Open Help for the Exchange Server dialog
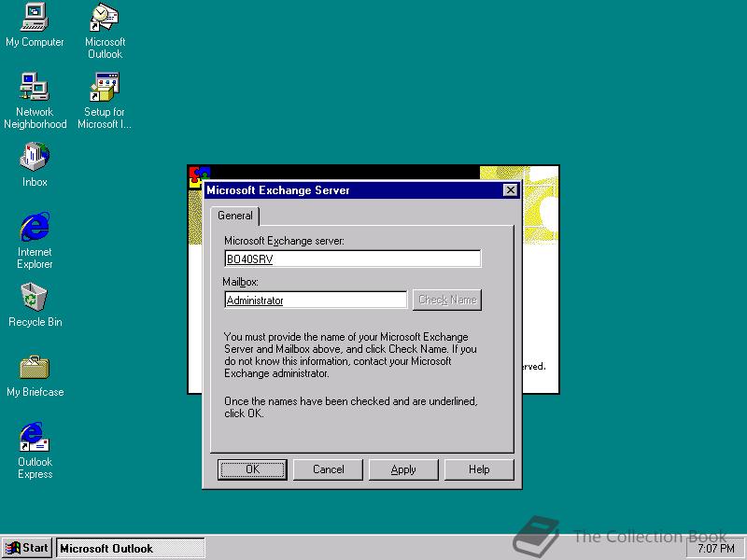747x560 pixels. (479, 469)
